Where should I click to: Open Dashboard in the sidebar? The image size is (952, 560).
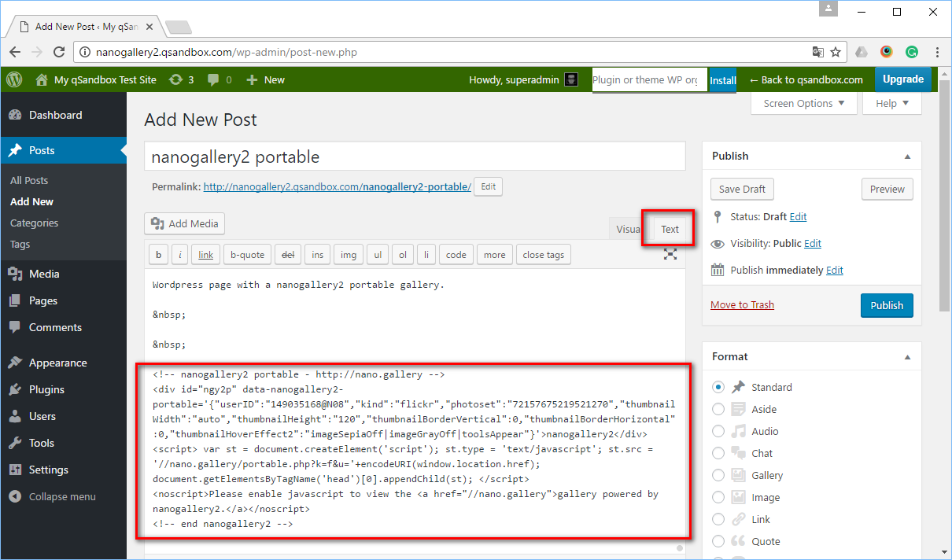[63, 115]
